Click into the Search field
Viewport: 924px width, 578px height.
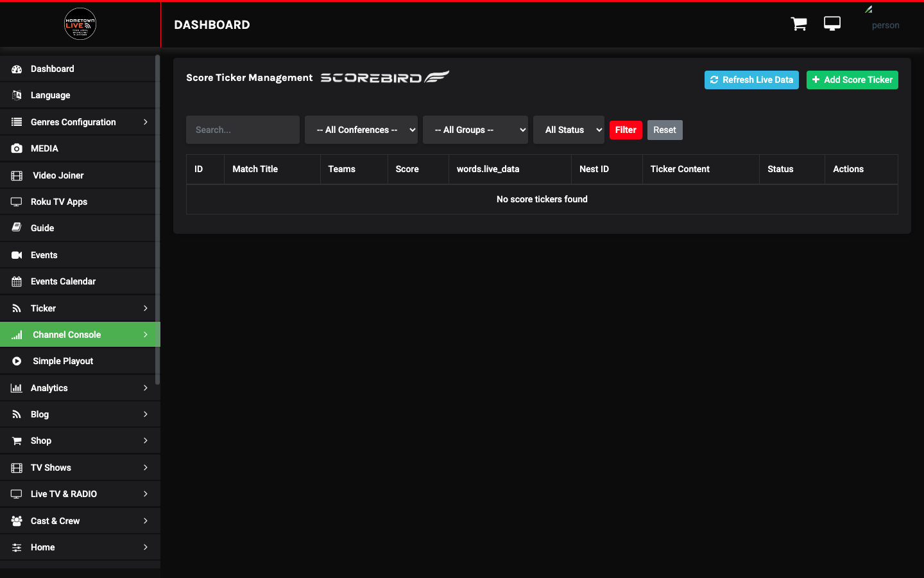[x=243, y=130]
